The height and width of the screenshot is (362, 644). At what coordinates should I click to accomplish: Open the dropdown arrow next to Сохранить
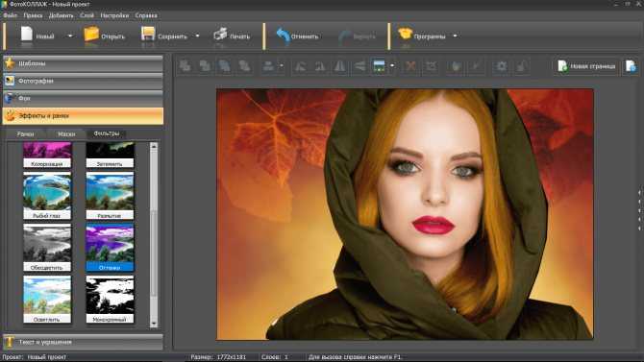(x=197, y=36)
